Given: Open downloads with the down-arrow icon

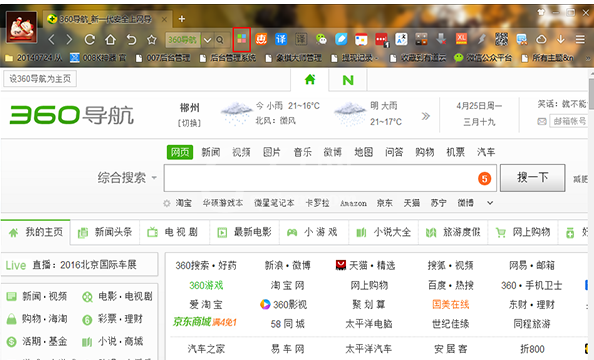Looking at the screenshot, I should coord(561,39).
